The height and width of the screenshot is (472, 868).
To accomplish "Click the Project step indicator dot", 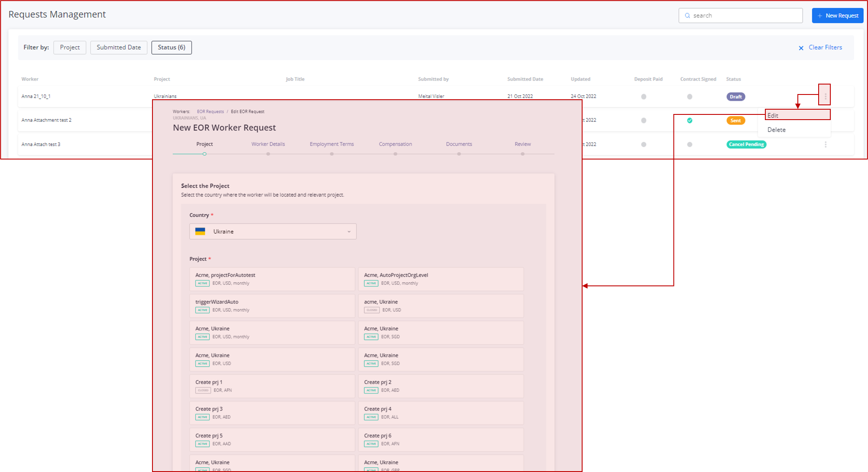I will [204, 153].
